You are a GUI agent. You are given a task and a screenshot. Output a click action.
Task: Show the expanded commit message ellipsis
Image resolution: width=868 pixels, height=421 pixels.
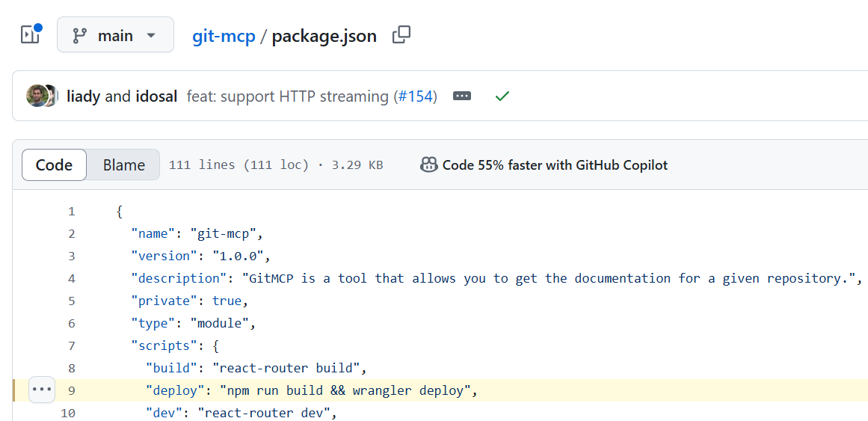click(x=462, y=96)
